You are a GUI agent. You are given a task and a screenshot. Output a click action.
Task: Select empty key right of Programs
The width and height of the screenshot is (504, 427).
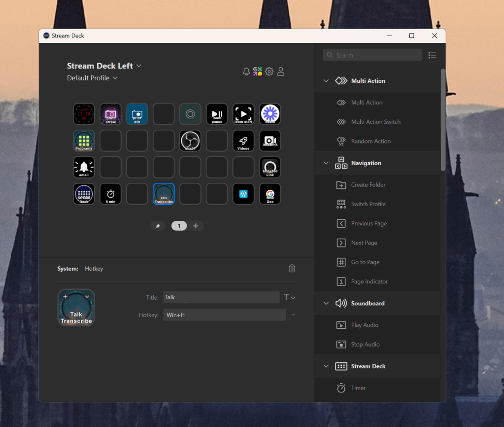[x=110, y=141]
